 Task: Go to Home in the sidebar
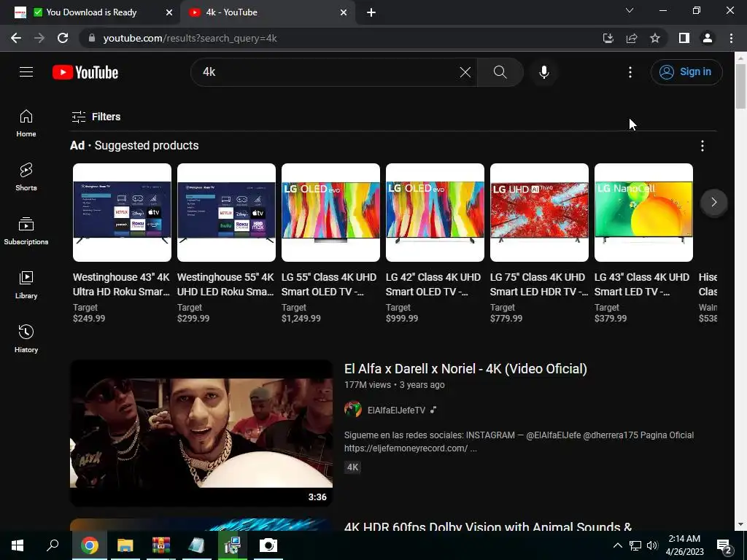coord(26,123)
